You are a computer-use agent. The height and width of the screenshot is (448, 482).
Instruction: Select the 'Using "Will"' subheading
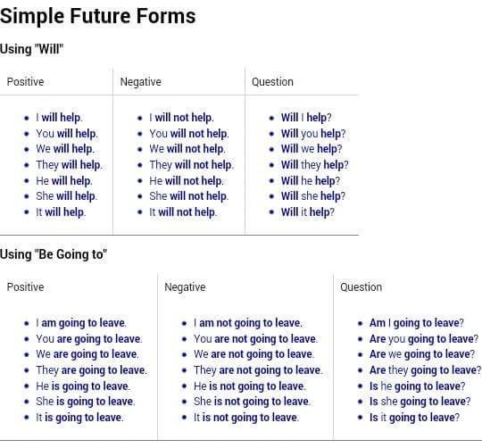pos(31,49)
